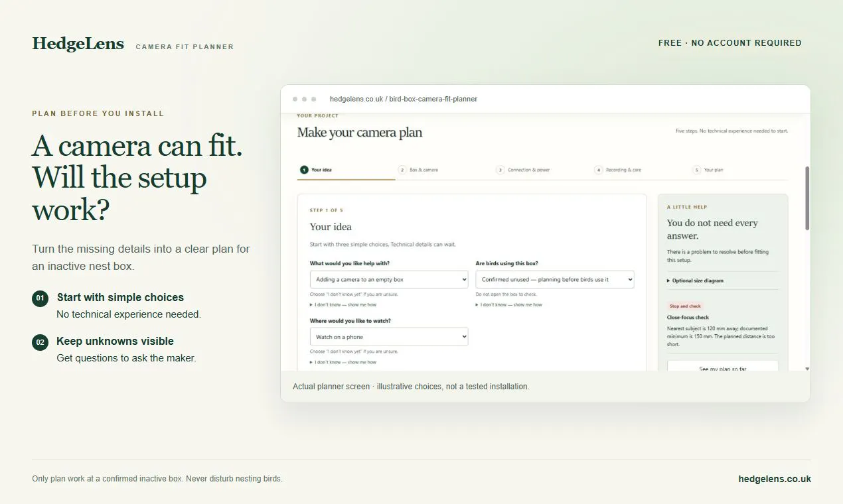
Task: Expand 'I don't know' under the help-with dropdown
Action: point(343,305)
